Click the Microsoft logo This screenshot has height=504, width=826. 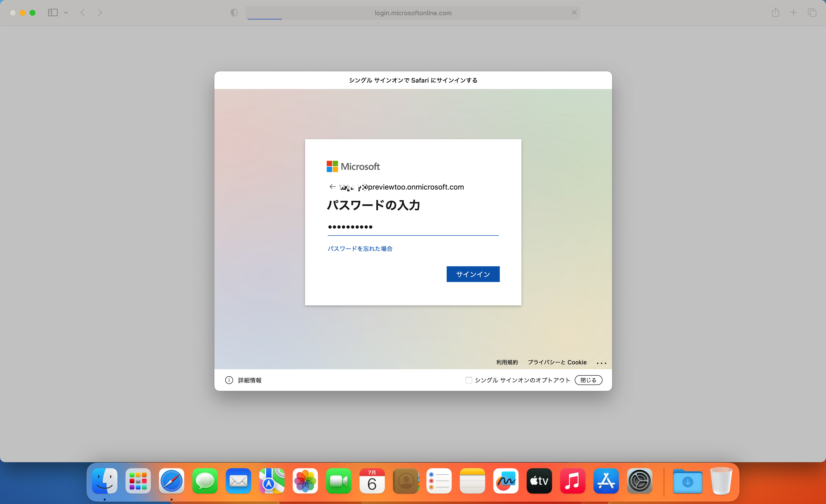[x=353, y=166]
